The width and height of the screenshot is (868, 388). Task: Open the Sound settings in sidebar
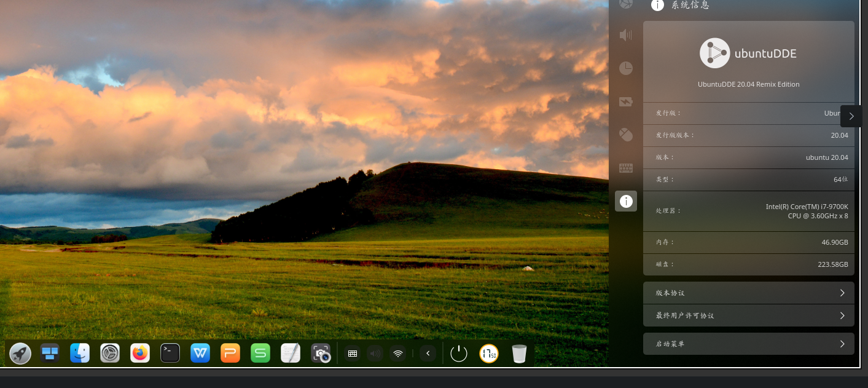pos(625,35)
